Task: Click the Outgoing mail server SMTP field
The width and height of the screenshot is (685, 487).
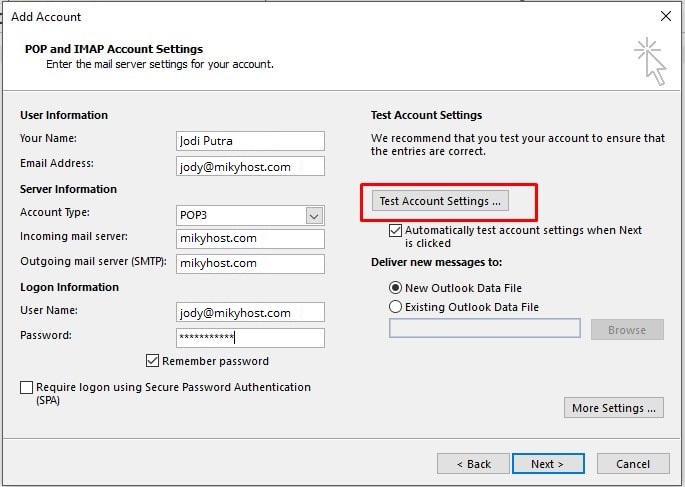Action: coord(250,263)
